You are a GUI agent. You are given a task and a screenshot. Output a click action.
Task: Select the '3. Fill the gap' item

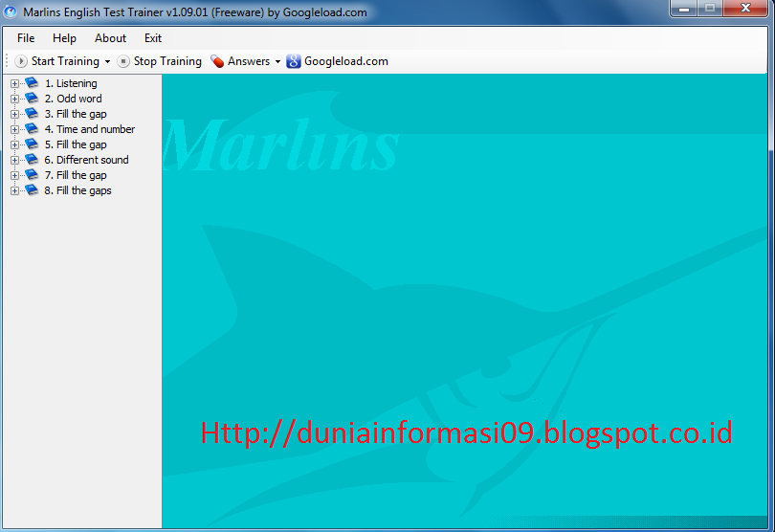tap(76, 114)
